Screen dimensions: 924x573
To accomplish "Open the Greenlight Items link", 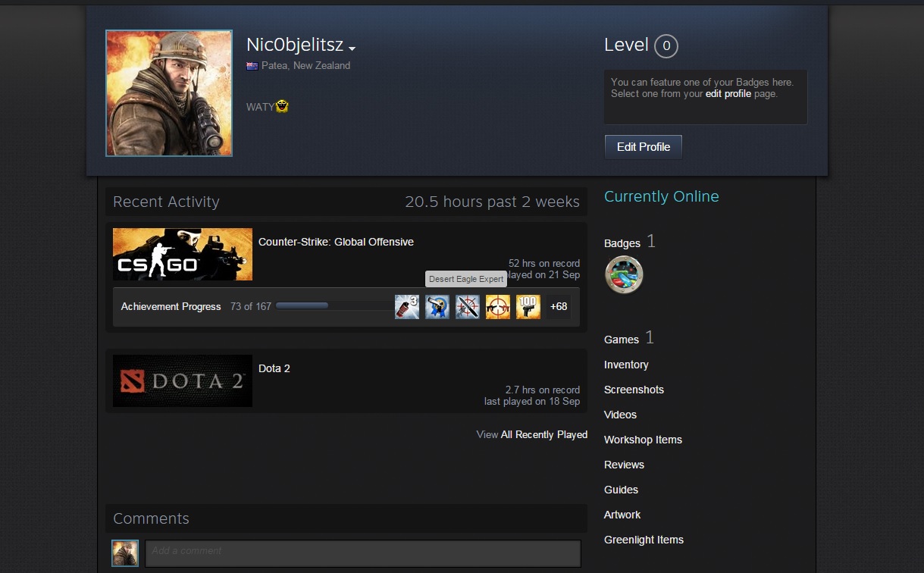I will (644, 540).
